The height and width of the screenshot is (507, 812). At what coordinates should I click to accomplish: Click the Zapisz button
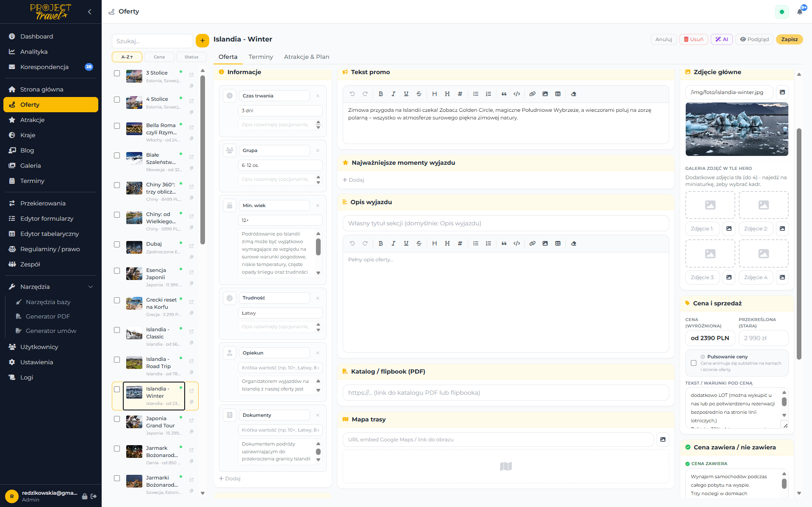(790, 39)
